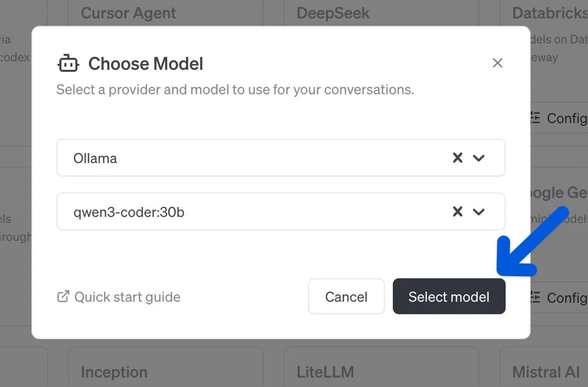Click external link icon by Quick start guide
Image resolution: width=588 pixels, height=387 pixels.
[63, 297]
